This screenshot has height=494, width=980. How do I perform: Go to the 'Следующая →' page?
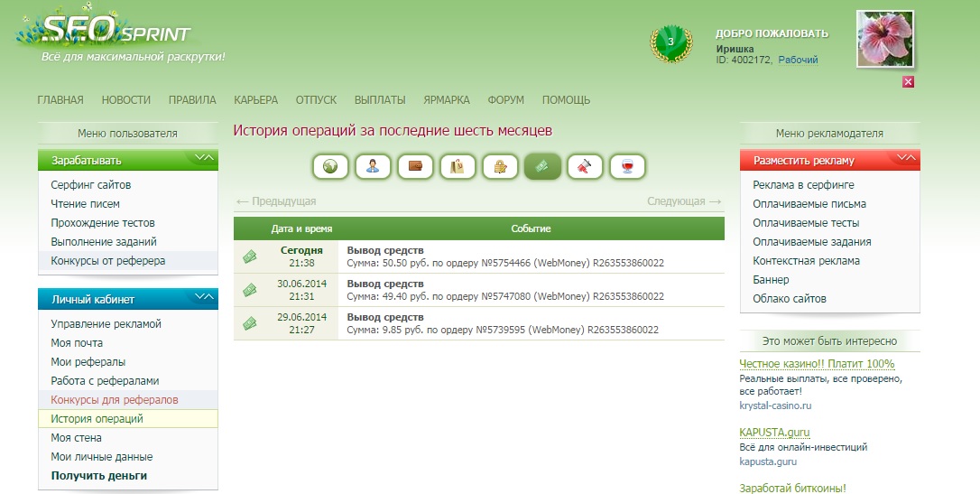684,201
